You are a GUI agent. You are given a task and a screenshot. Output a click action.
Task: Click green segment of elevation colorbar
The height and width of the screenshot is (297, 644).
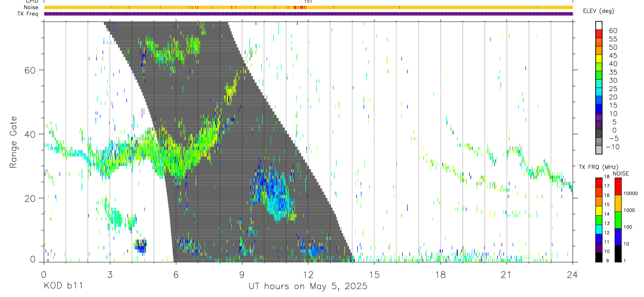coord(599,75)
